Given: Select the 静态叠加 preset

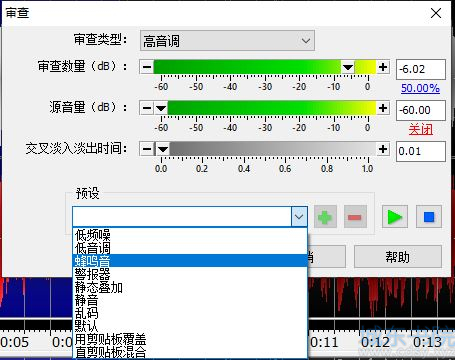Looking at the screenshot, I should 190,287.
